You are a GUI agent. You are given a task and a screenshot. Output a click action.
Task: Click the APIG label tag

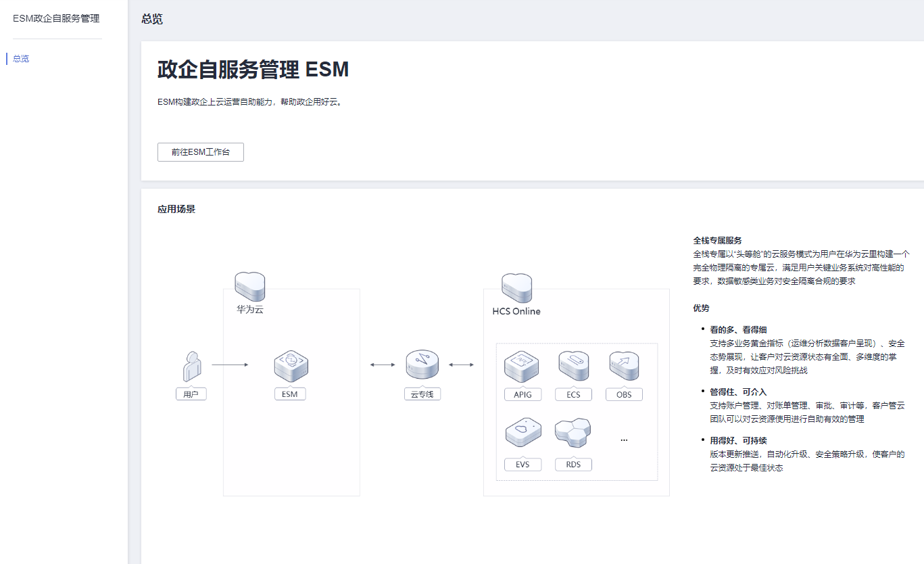tap(522, 394)
